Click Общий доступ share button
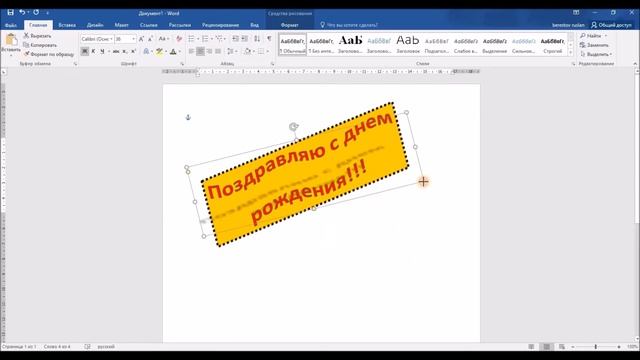 coord(611,25)
